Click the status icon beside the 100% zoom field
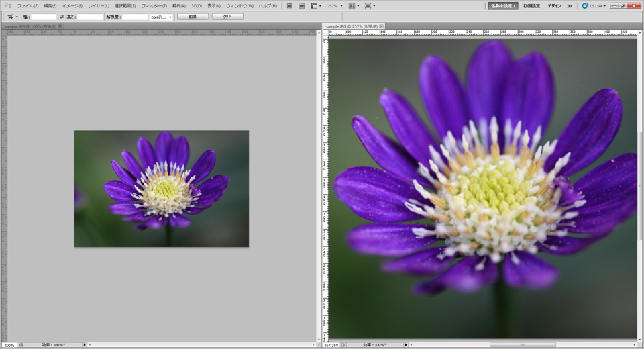Viewport: 644px width, 349px height. coord(21,345)
